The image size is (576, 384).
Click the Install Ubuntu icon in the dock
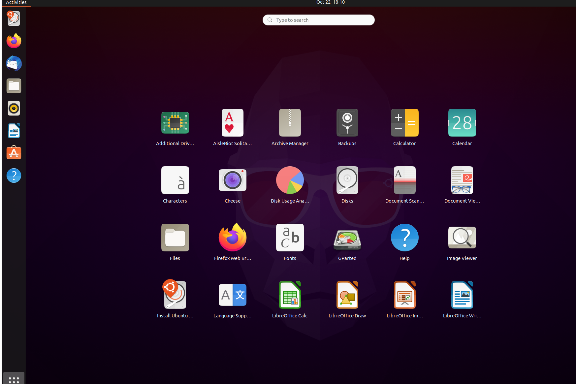point(14,18)
